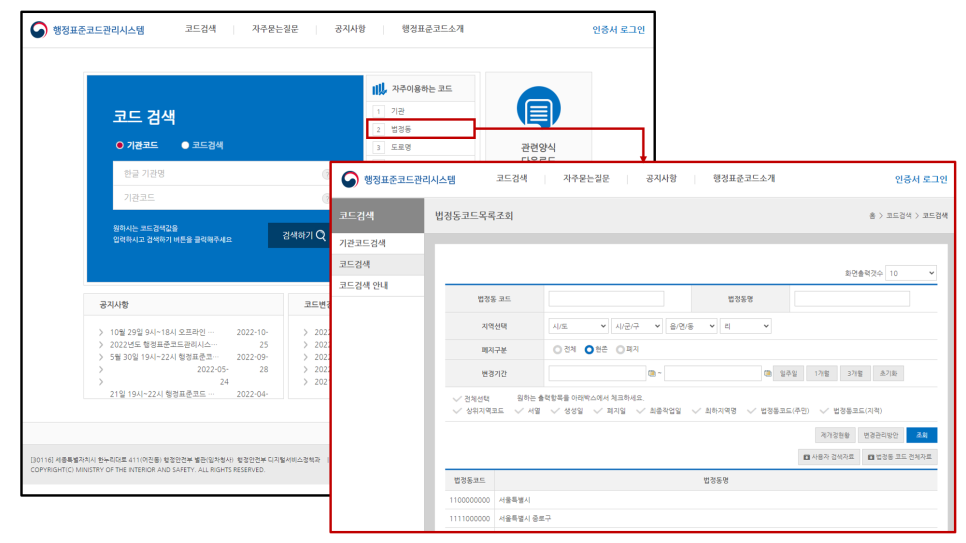Select the 코드검색 radio in the blue panel
966x543 pixels.
click(x=185, y=145)
